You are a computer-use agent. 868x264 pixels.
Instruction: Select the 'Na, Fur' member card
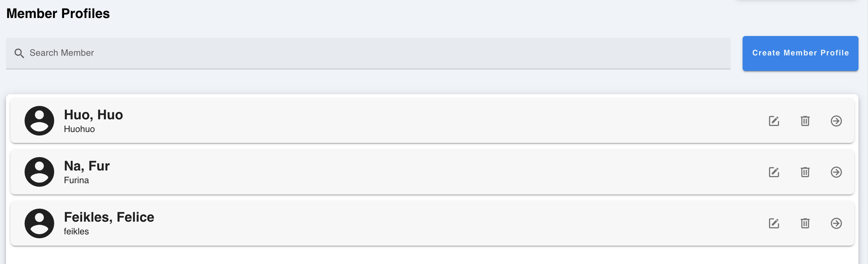point(423,172)
